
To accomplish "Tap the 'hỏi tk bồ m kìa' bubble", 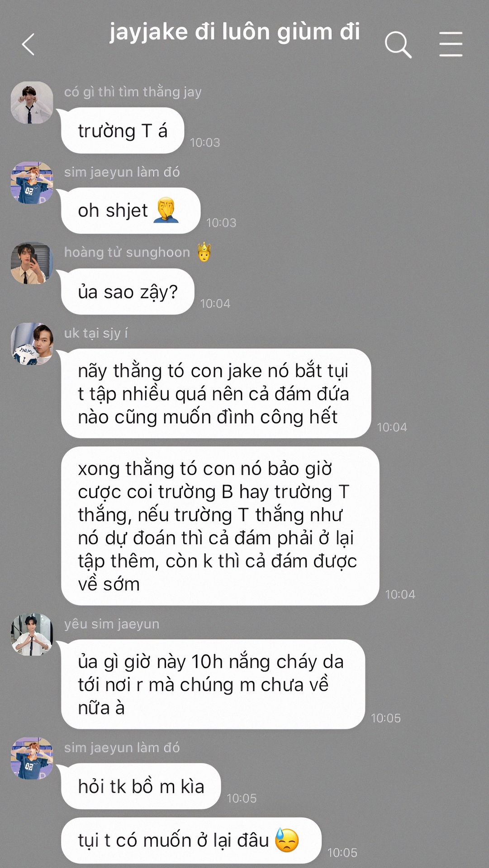I will (141, 787).
